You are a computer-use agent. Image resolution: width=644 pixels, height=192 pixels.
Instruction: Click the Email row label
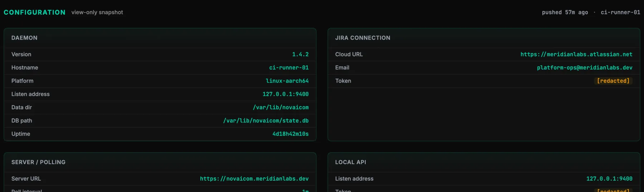(x=342, y=68)
